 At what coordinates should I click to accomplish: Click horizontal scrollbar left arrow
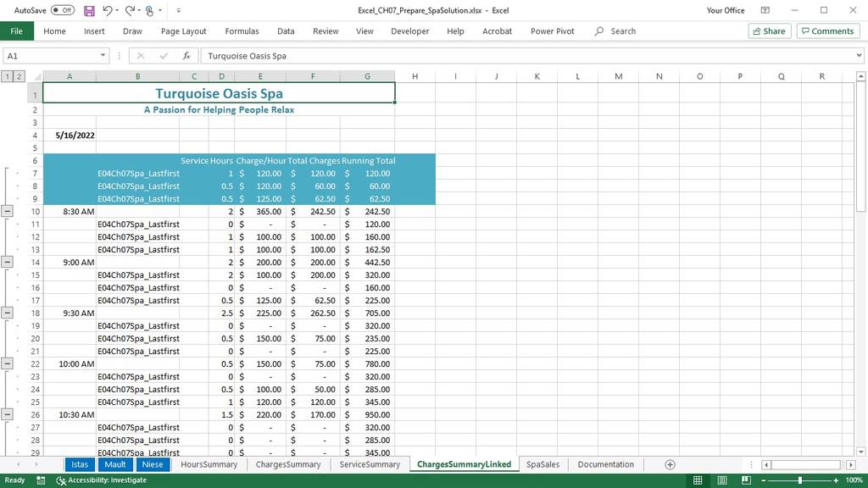[x=766, y=465]
